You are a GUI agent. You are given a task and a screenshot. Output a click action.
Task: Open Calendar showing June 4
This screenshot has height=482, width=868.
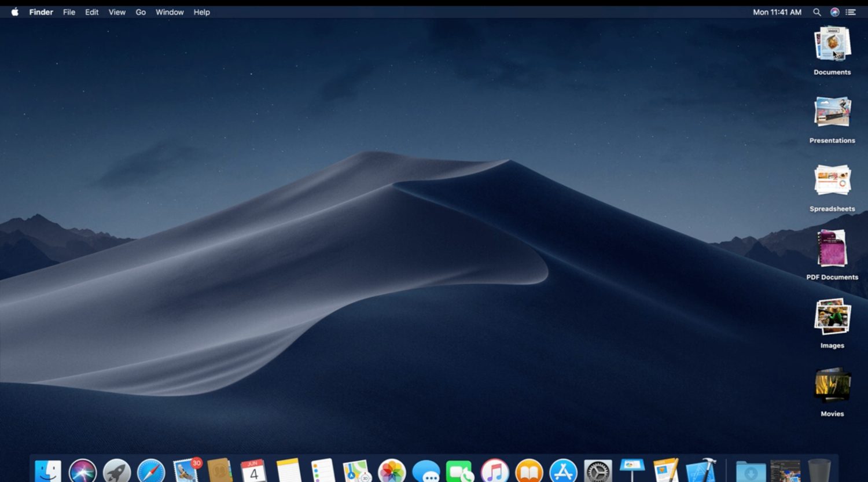[253, 470]
